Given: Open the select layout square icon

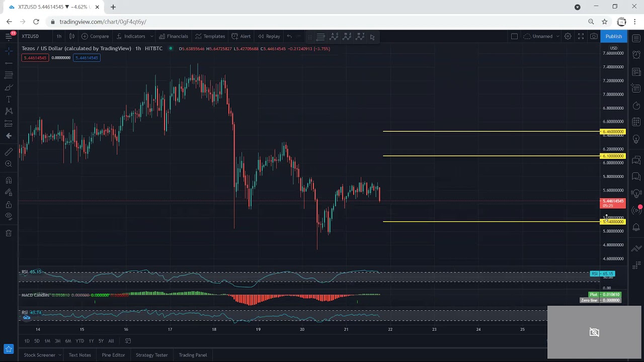Looking at the screenshot, I should pos(514,36).
